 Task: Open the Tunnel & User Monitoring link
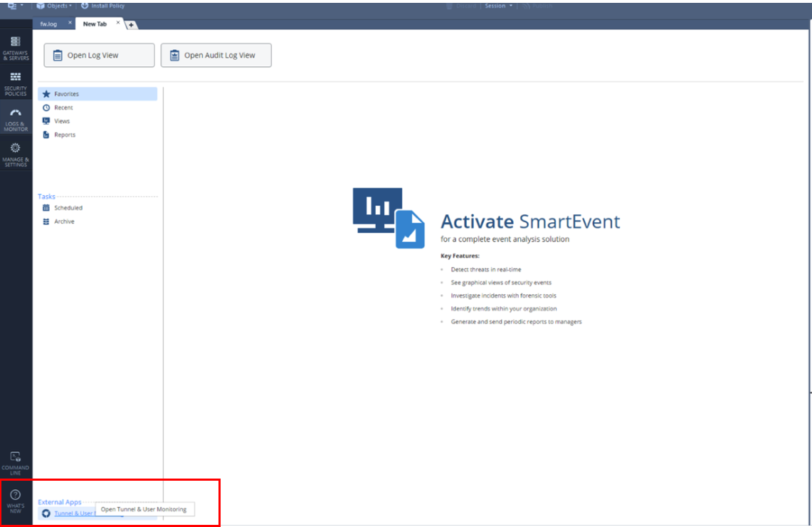pos(74,513)
